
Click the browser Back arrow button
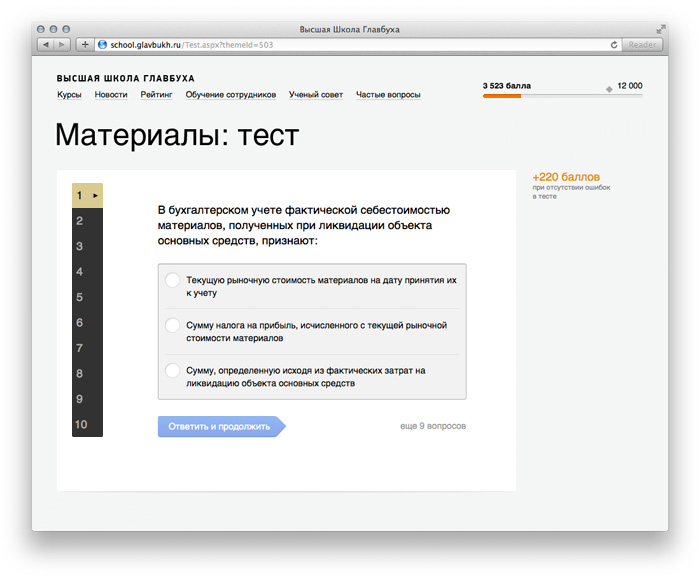[45, 45]
